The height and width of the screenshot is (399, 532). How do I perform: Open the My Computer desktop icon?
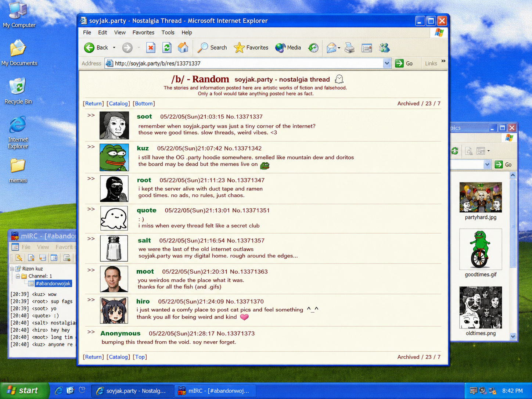click(x=19, y=15)
